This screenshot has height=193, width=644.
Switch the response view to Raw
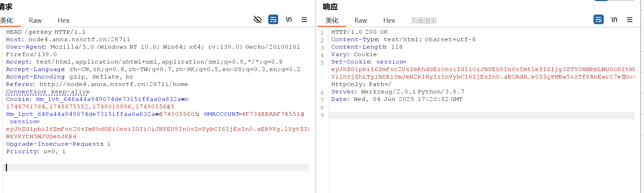pyautogui.click(x=360, y=21)
